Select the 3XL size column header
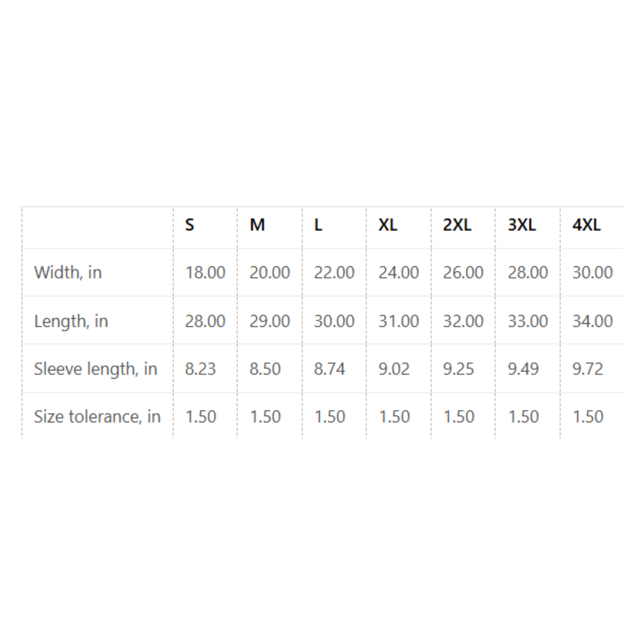 pos(522,225)
